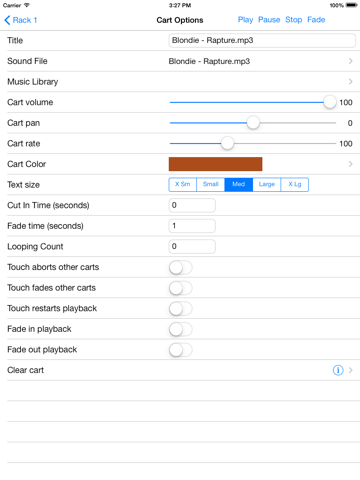Viewport: 360px width, 480px height.
Task: Click the Clear cart row
Action: click(x=180, y=370)
